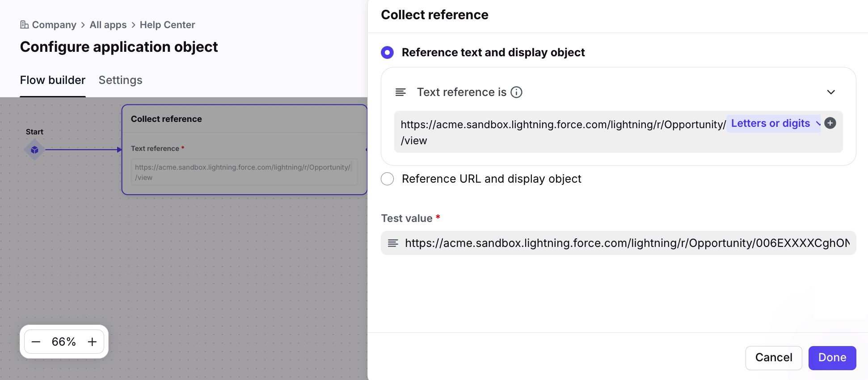Go to All apps in breadcrumb

(108, 25)
